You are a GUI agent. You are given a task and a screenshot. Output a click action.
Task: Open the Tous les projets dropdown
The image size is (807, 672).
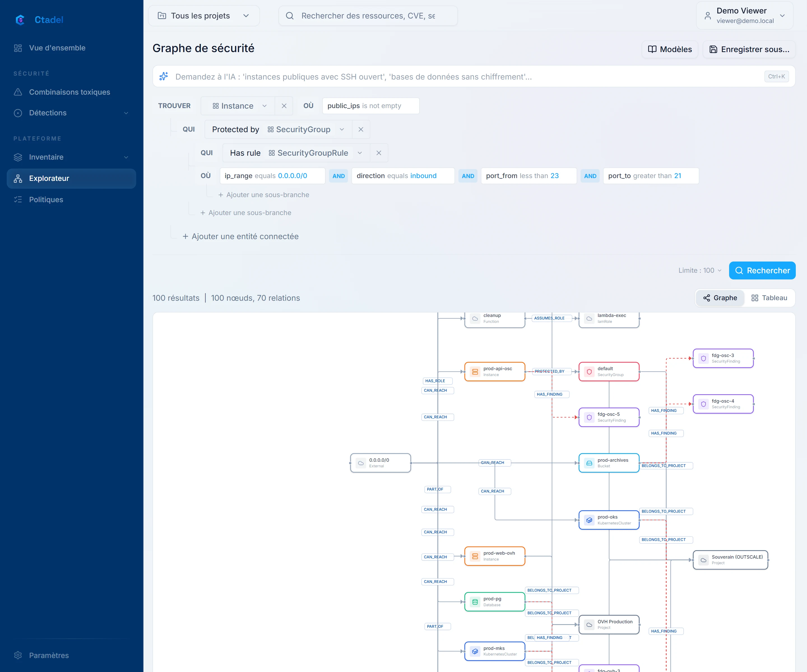coord(204,16)
